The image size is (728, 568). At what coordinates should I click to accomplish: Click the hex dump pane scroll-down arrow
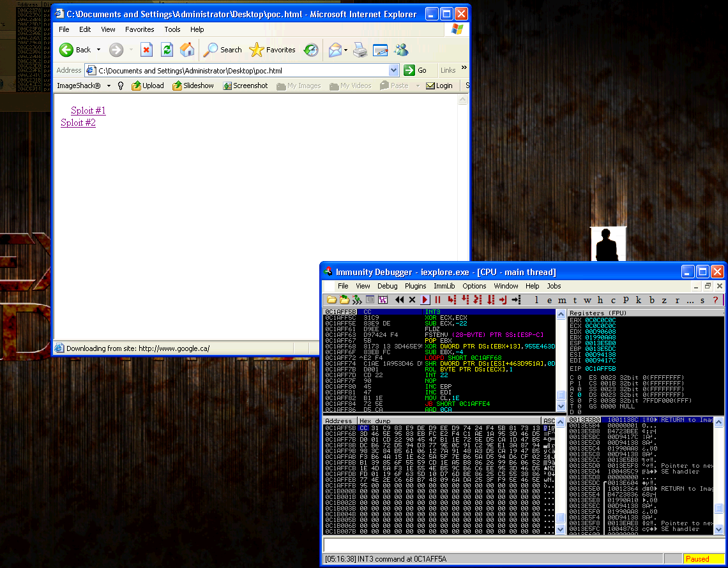(x=561, y=529)
